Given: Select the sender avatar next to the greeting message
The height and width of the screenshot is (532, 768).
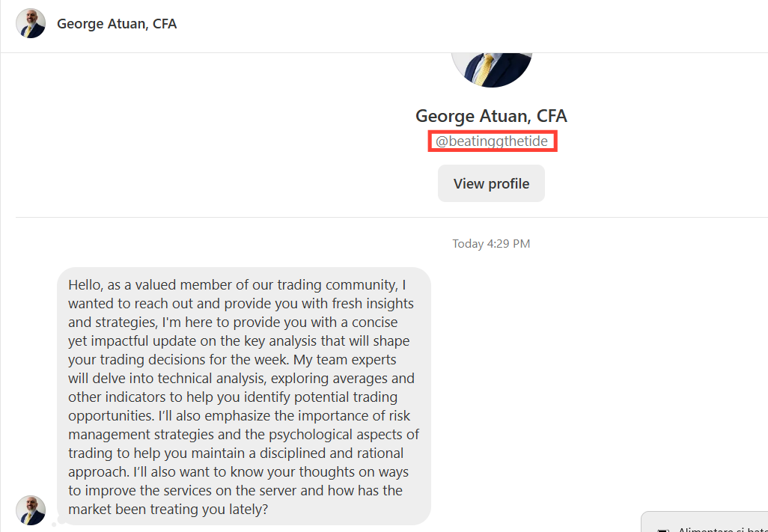Looking at the screenshot, I should pos(30,510).
